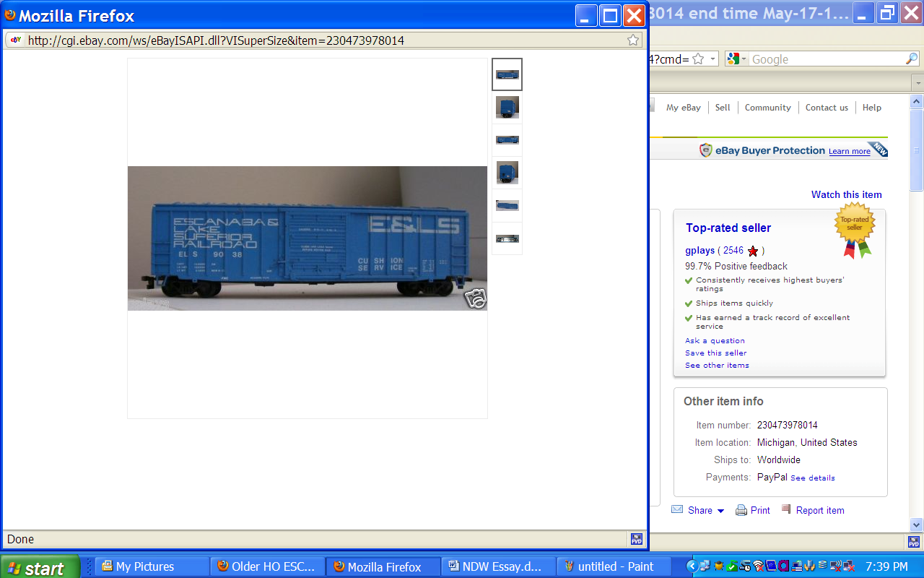Viewport: 924px width, 578px height.
Task: Open the Sell menu link
Action: [723, 108]
